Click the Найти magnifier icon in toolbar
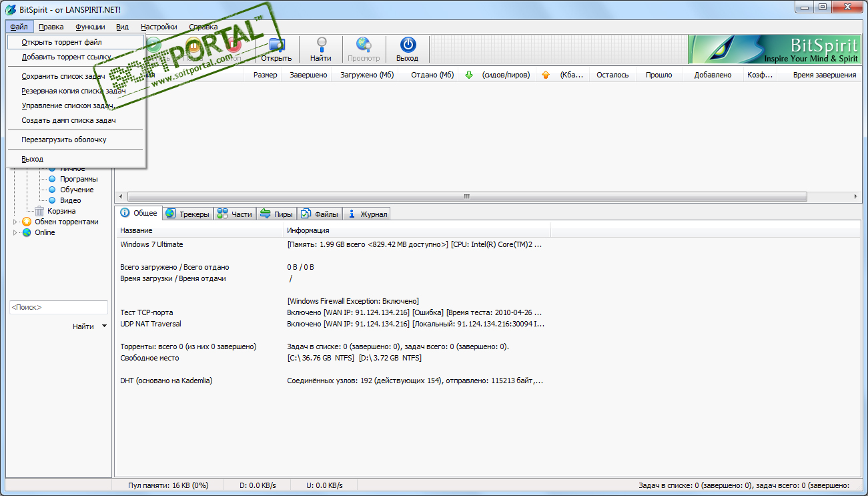Screen dimensions: 868x496 pyautogui.click(x=321, y=45)
